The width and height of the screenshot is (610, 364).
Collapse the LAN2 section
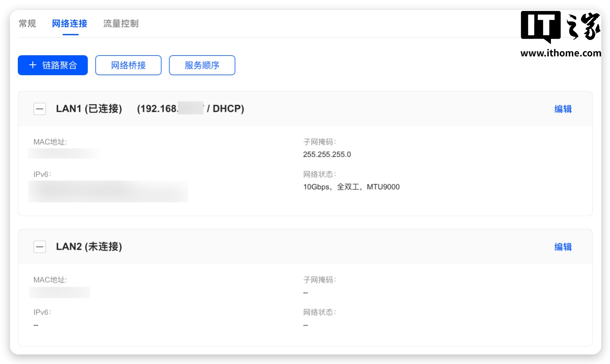click(40, 247)
